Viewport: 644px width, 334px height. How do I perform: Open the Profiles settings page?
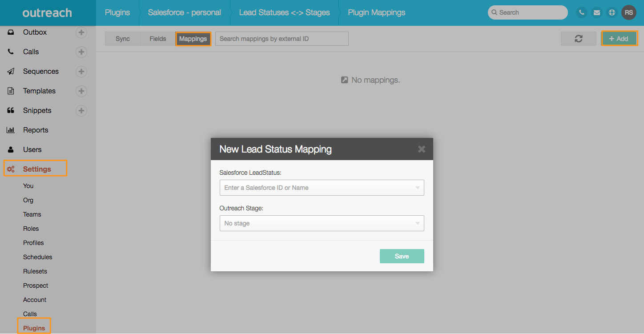(x=33, y=243)
